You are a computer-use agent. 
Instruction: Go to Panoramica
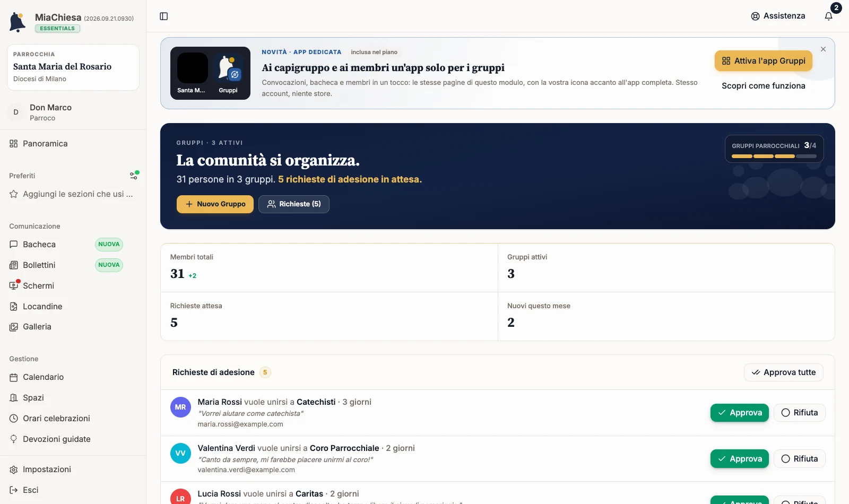tap(73, 144)
